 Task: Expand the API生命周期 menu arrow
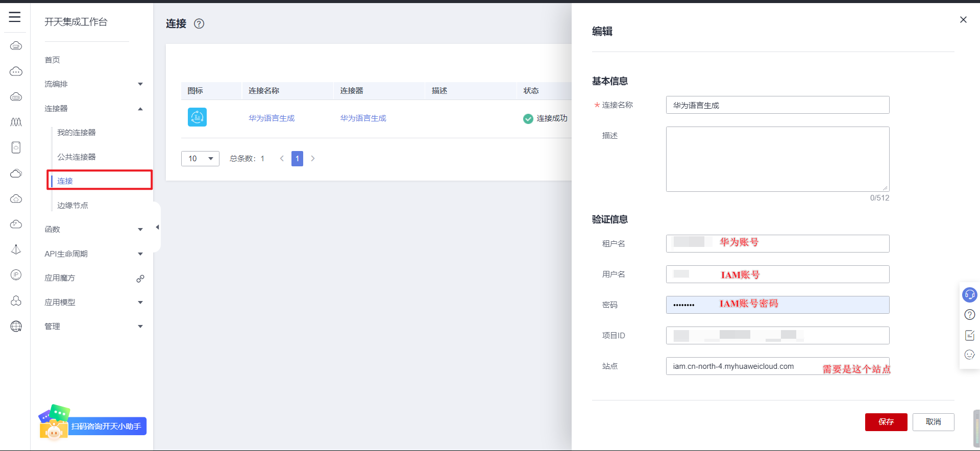click(x=140, y=254)
